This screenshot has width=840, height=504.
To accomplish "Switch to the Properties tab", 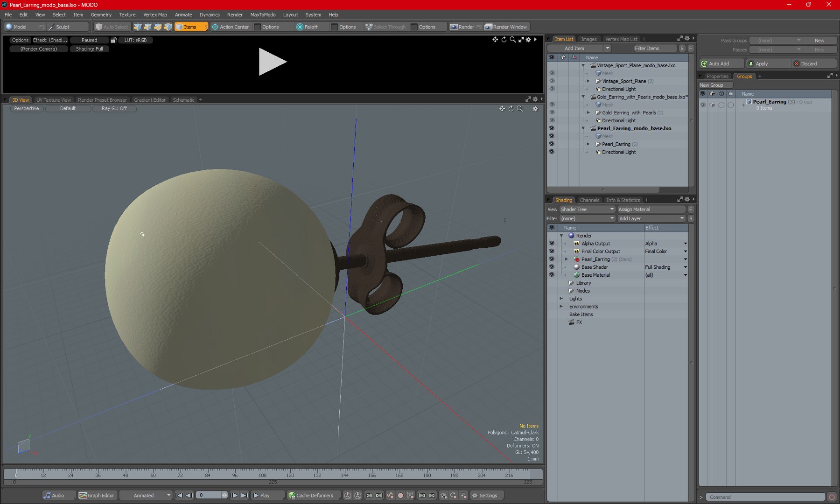I will [717, 77].
